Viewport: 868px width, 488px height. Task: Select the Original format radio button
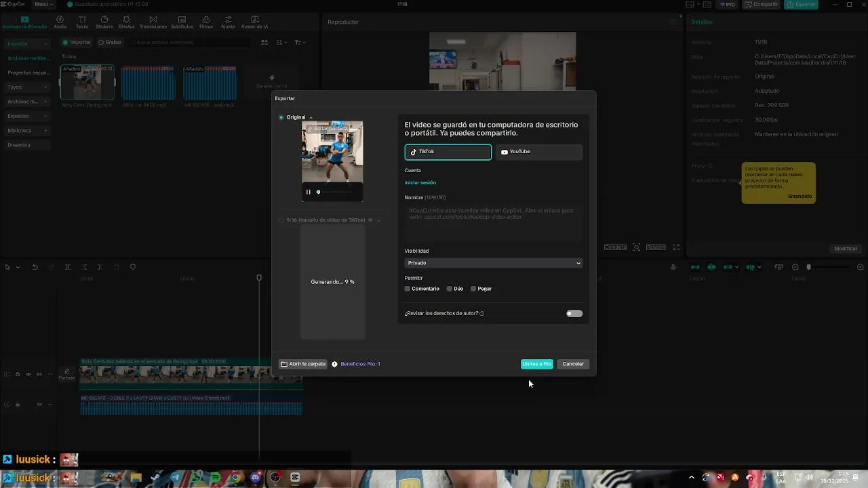[x=281, y=117]
